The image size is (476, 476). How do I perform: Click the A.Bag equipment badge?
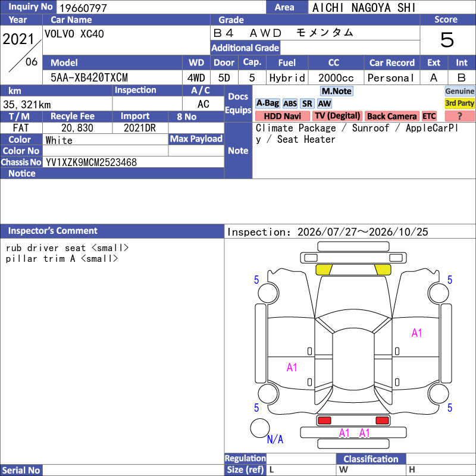[267, 104]
